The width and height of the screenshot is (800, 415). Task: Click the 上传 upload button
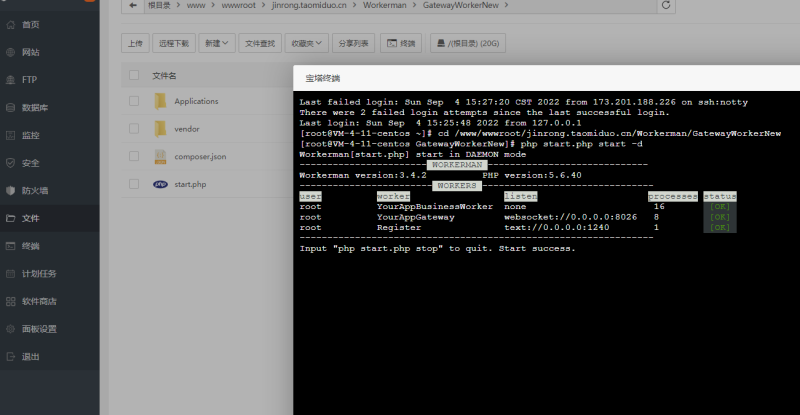pos(135,43)
